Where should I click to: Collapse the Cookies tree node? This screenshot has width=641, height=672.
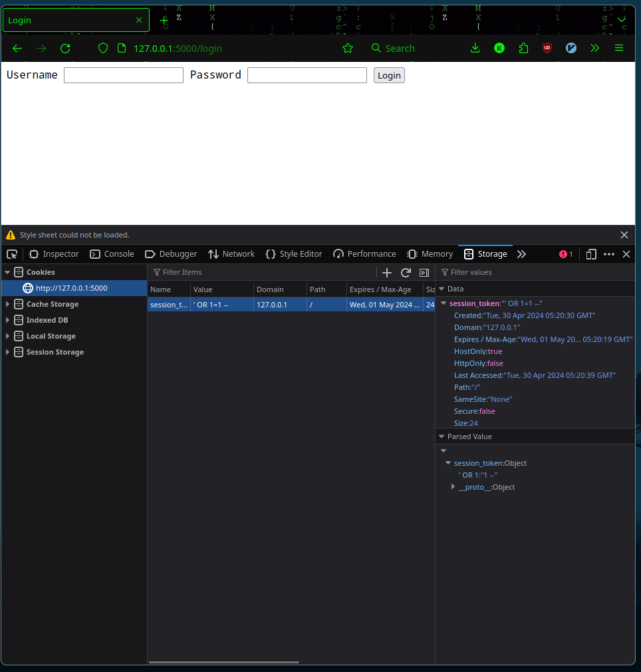click(7, 272)
